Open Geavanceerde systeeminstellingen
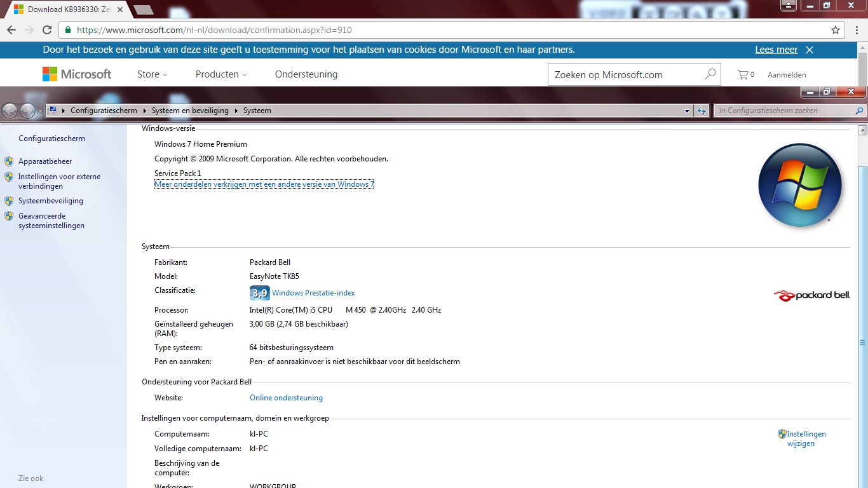 (51, 220)
